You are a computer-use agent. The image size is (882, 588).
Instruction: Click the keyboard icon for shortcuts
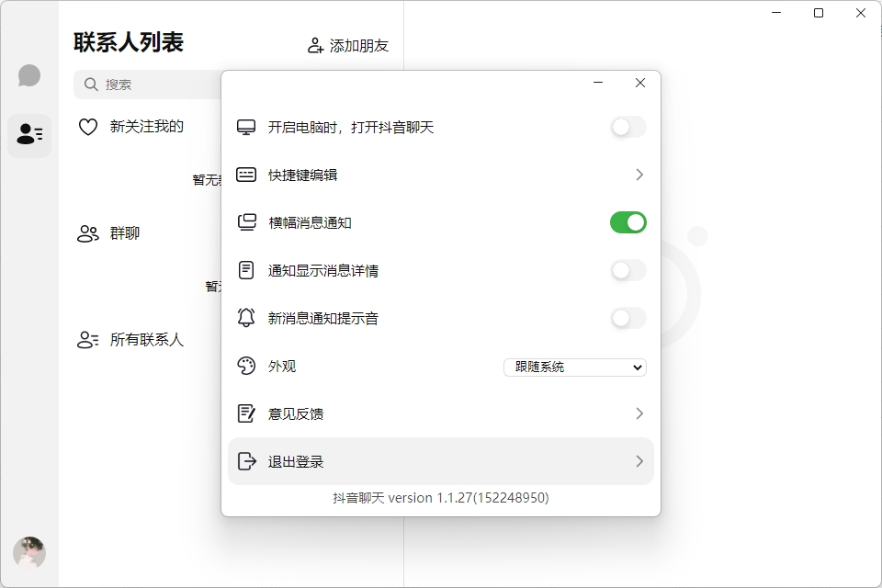tap(246, 175)
